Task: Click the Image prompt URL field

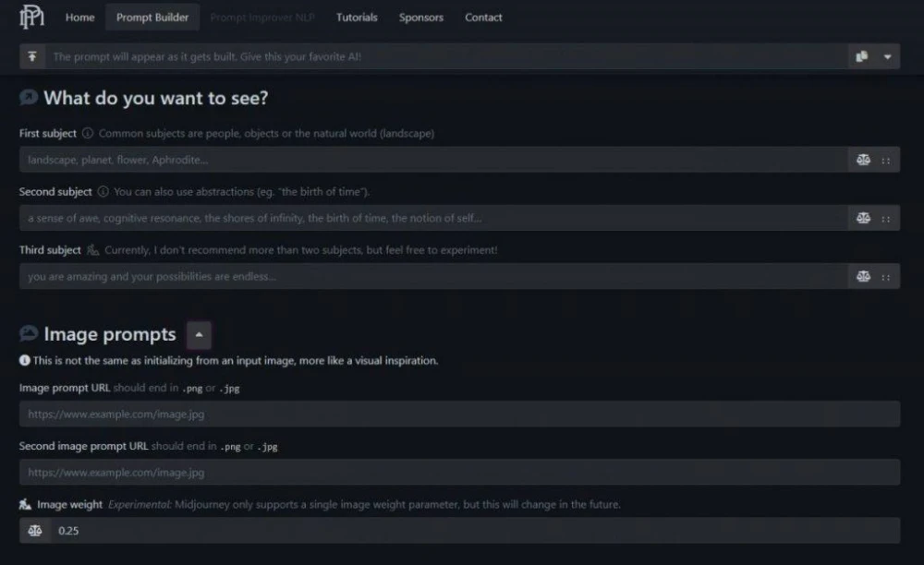Action: [x=459, y=415]
